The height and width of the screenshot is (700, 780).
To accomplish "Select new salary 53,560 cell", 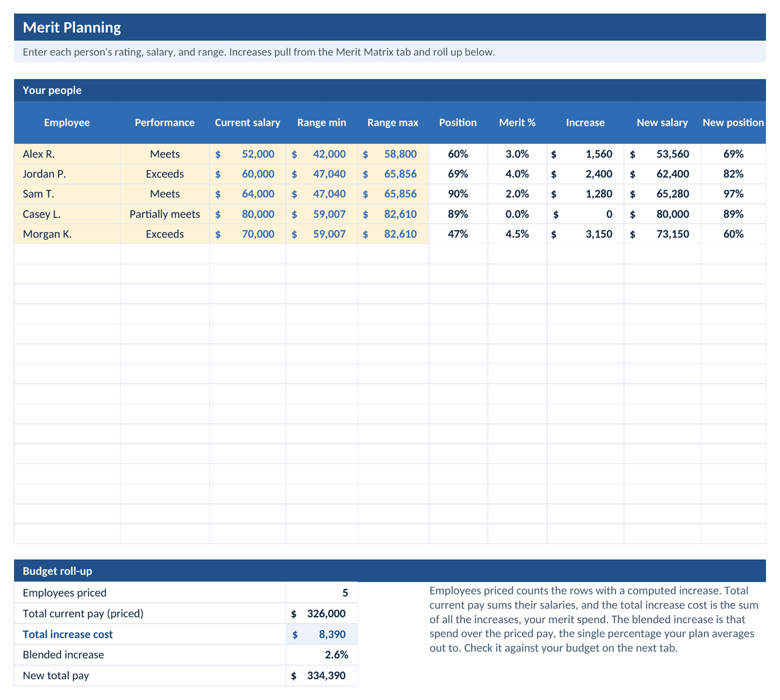I will (x=662, y=154).
